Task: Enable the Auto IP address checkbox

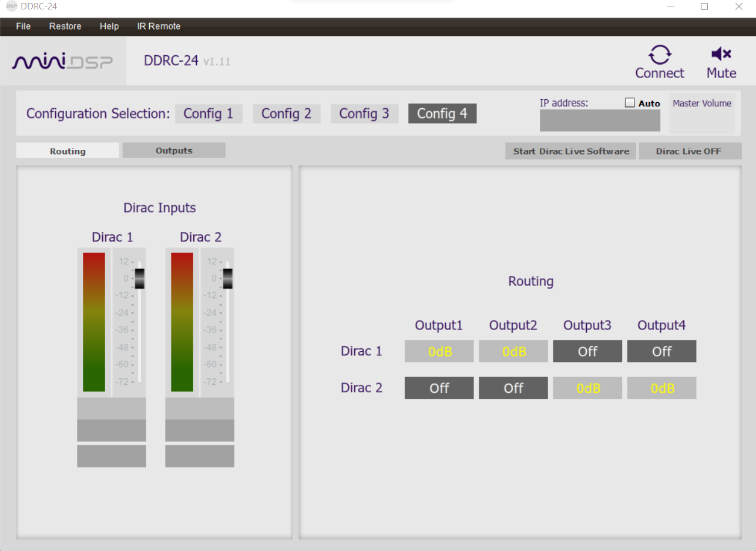Action: (x=630, y=103)
